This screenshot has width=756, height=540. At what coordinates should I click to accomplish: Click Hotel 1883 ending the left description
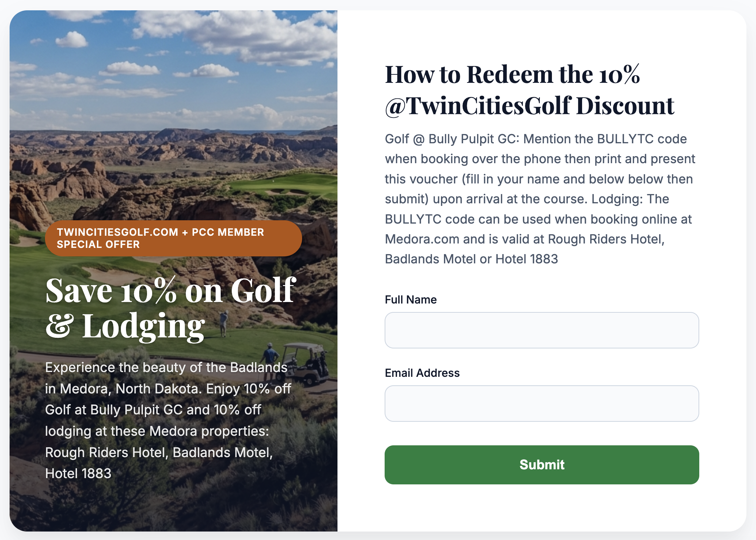coord(78,473)
